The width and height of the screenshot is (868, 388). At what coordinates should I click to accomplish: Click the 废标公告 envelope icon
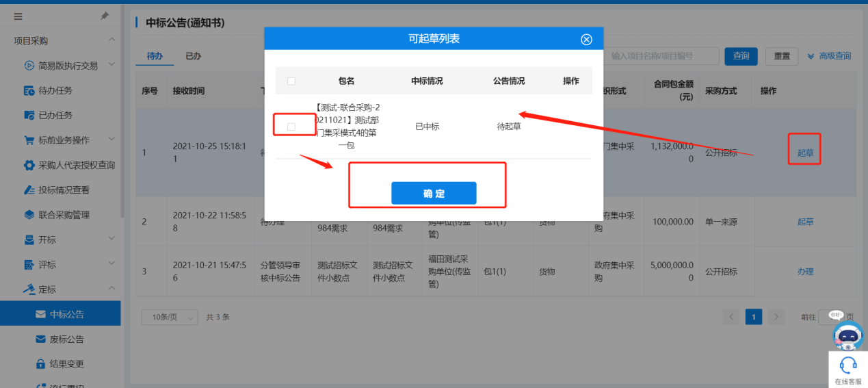click(x=40, y=339)
